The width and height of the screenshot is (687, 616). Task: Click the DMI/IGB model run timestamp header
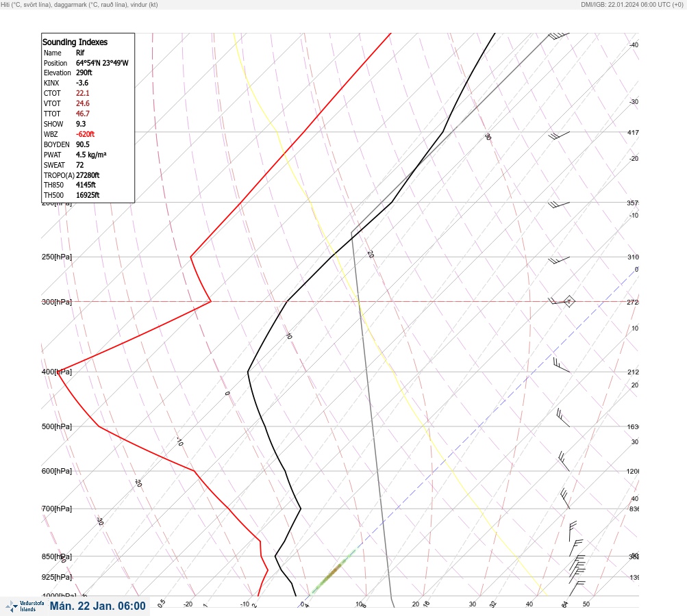tap(632, 4)
